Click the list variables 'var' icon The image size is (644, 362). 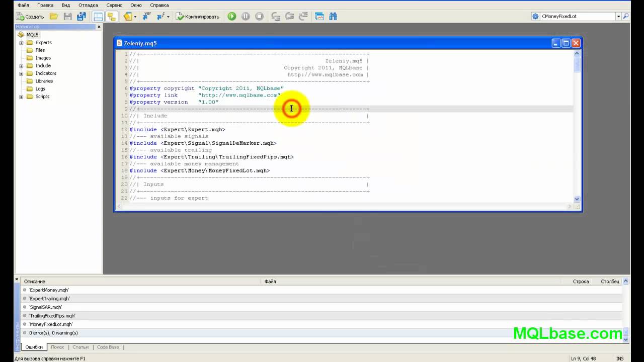[x=146, y=17]
